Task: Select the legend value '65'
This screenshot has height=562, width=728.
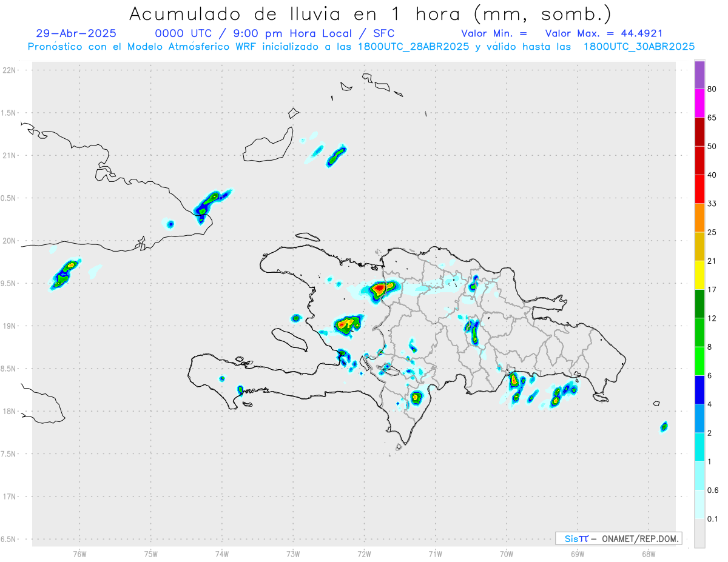Action: click(712, 117)
